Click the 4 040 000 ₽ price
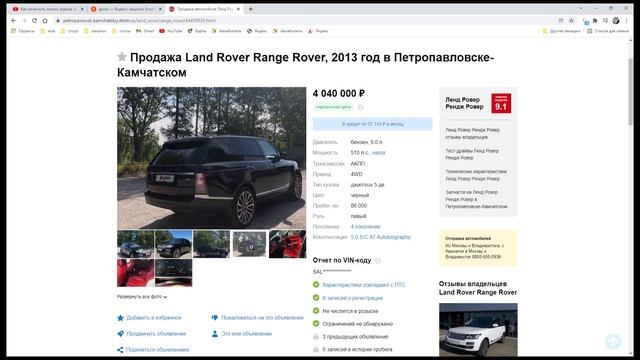Viewport: 640px width, 360px height. point(339,93)
